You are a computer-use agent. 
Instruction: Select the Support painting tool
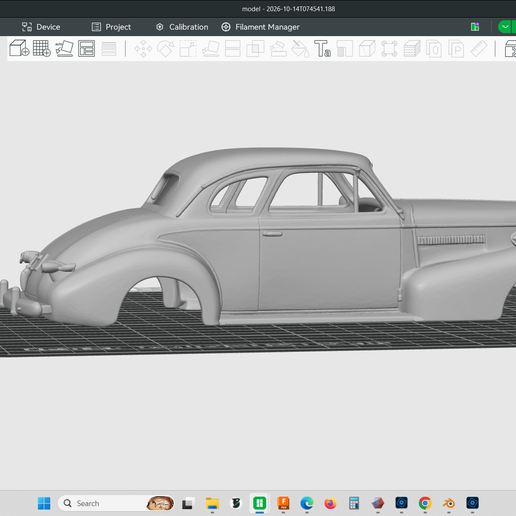[278, 49]
